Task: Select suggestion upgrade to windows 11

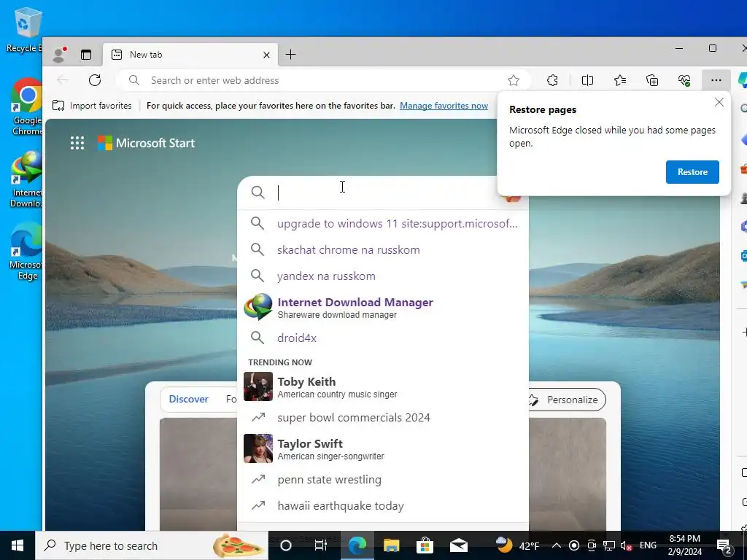Action: pyautogui.click(x=383, y=223)
